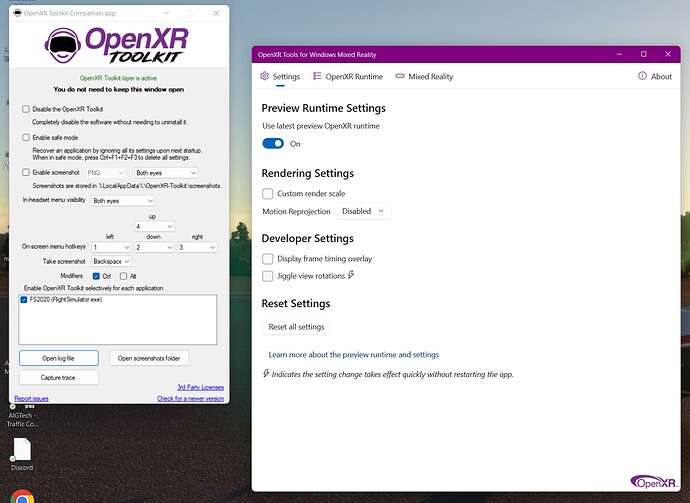690x503 pixels.
Task: Click the Settings gear icon tab
Action: tap(265, 76)
